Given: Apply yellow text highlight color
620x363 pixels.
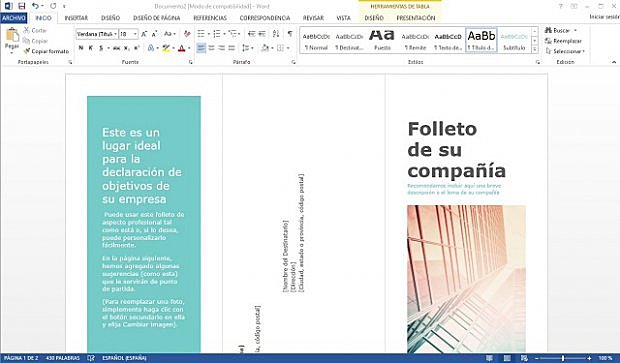Looking at the screenshot, I should (x=166, y=48).
